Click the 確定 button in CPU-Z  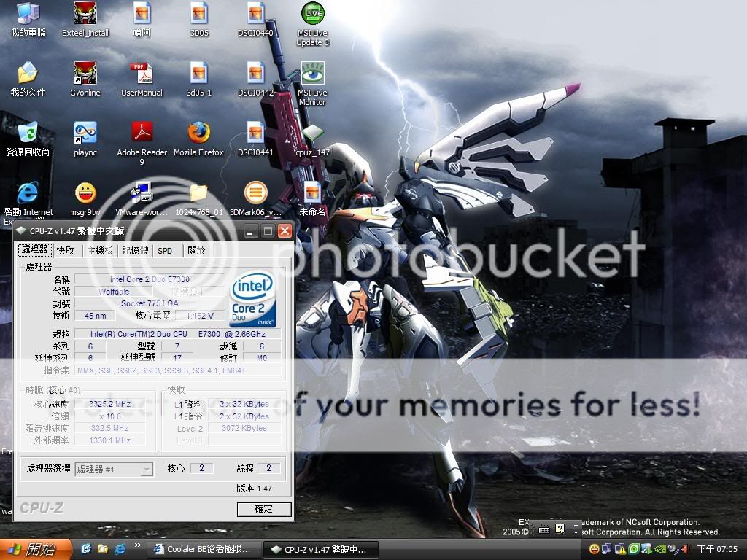pos(264,509)
